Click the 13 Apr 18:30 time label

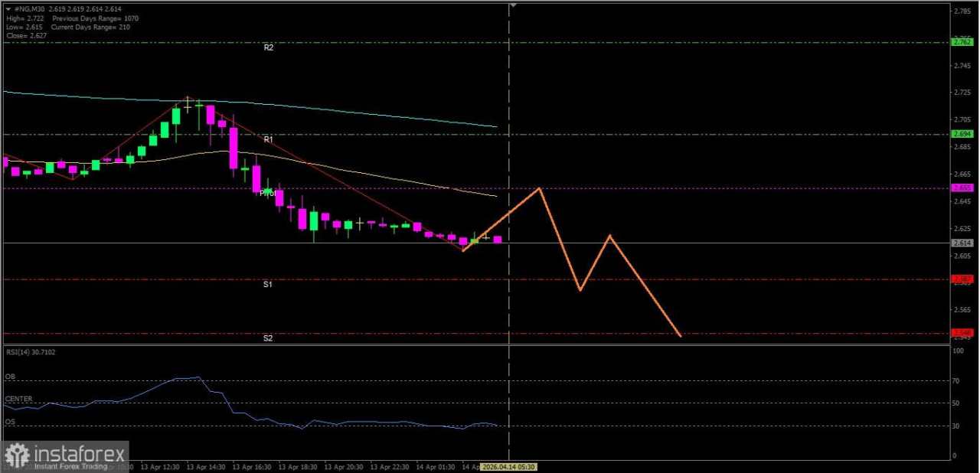click(x=297, y=466)
